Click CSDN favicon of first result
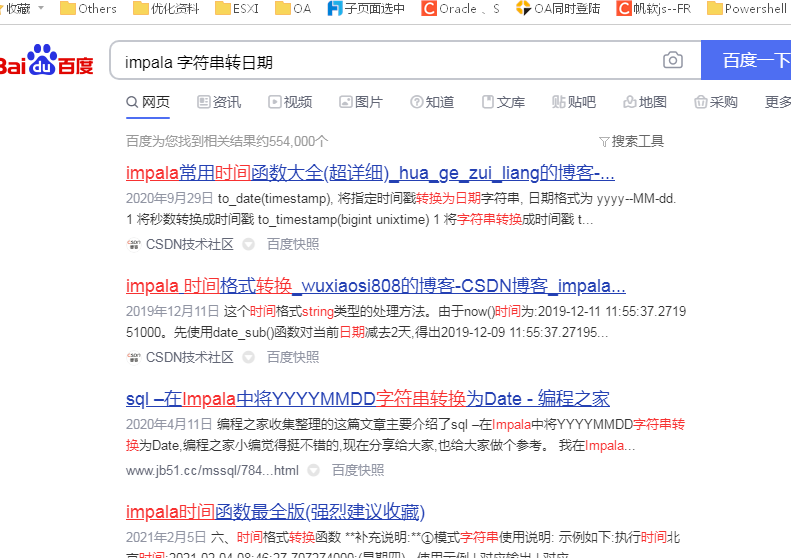This screenshot has width=791, height=558. pyautogui.click(x=133, y=245)
